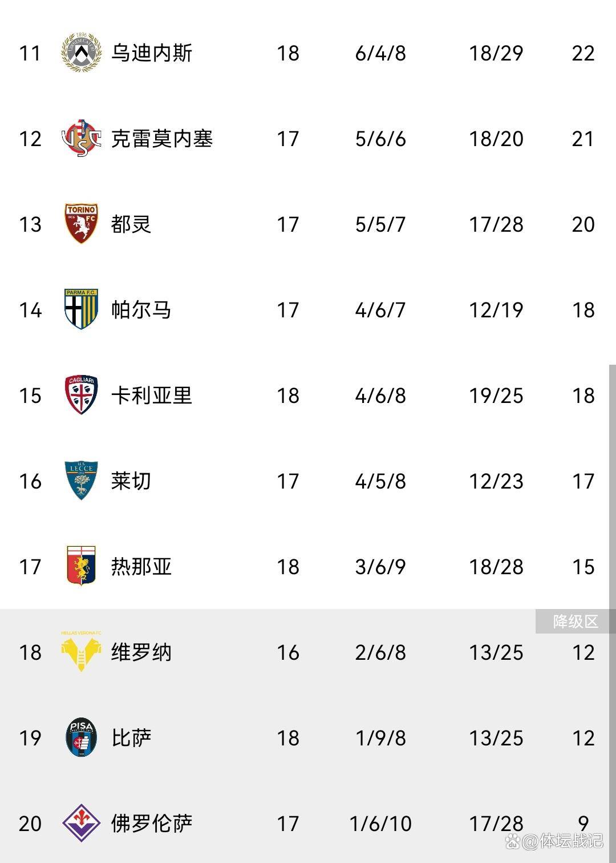Tap the Lecce club logo
The width and height of the screenshot is (616, 863).
pyautogui.click(x=81, y=481)
